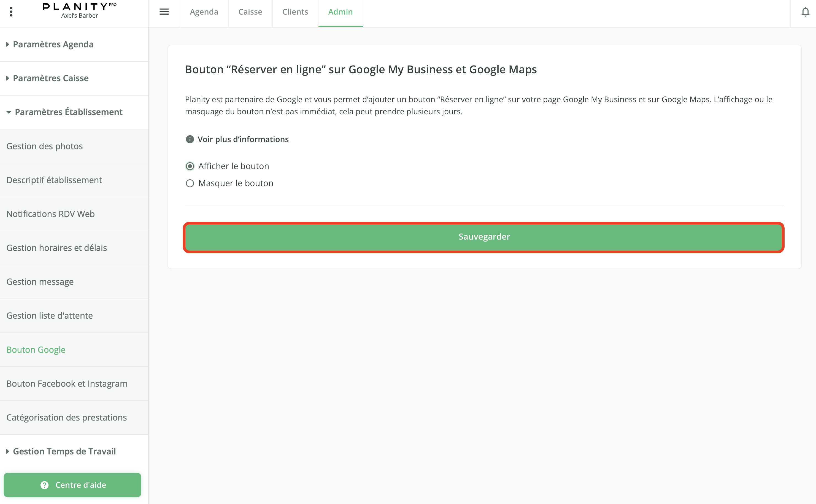Collapse Paramètres Établissement section
The width and height of the screenshot is (816, 504).
pyautogui.click(x=68, y=112)
